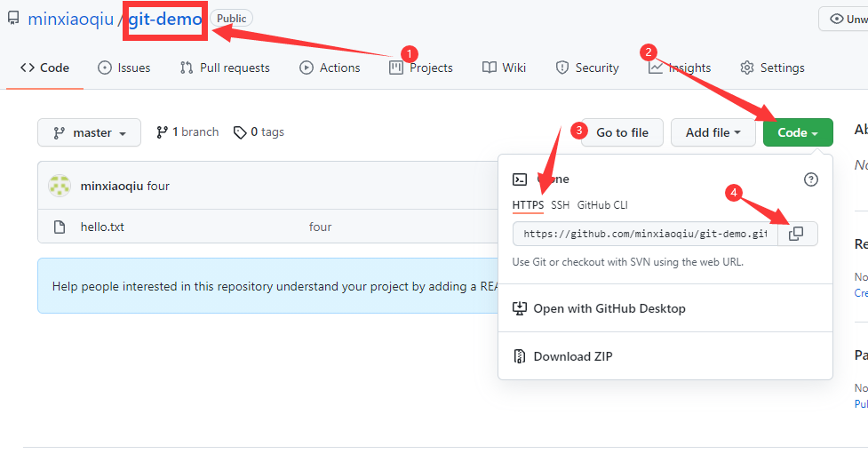Open the Projects tab
The height and width of the screenshot is (470, 868).
click(x=421, y=68)
